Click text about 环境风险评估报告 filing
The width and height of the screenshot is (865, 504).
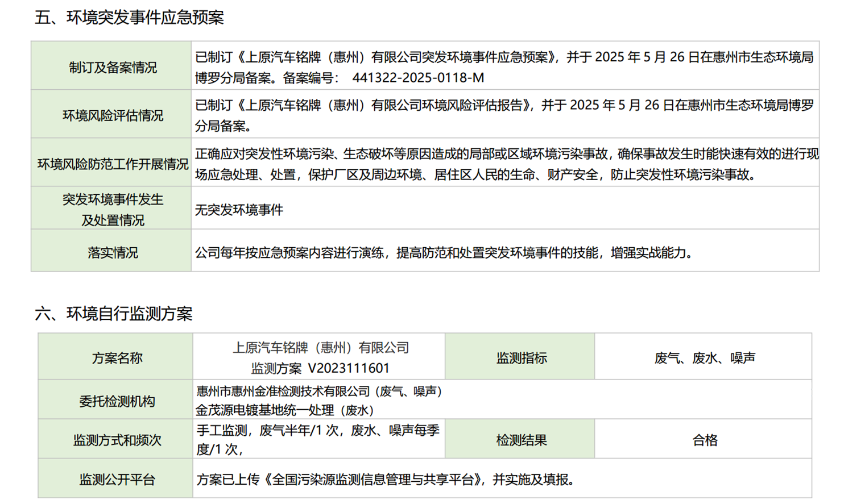click(x=505, y=115)
